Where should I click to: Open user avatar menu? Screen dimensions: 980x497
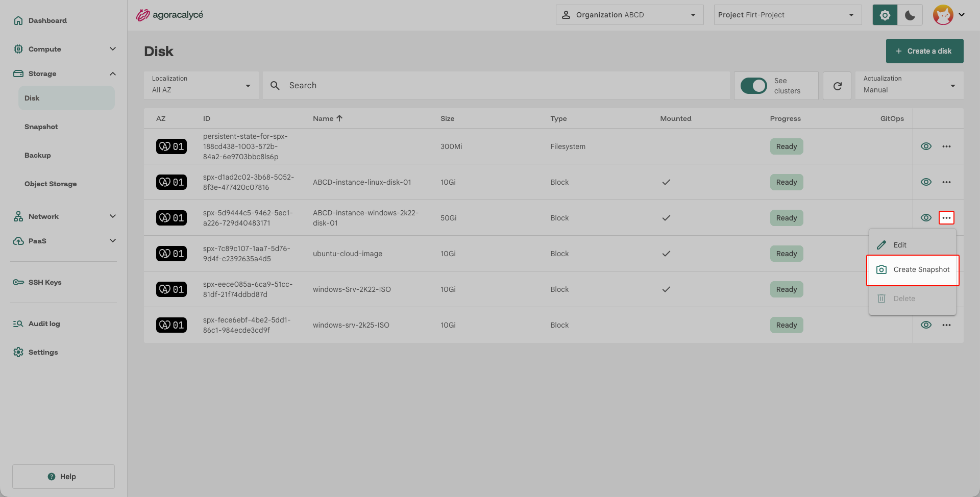coord(949,15)
